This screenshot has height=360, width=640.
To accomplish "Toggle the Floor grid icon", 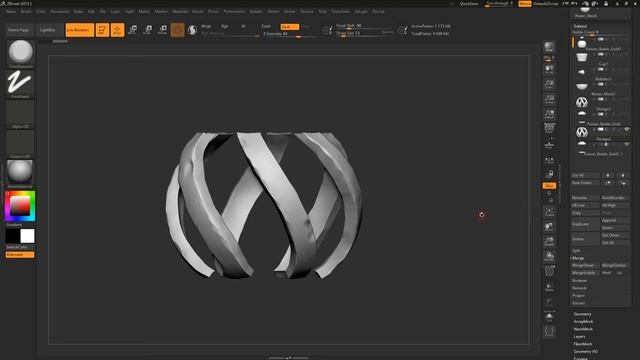I will point(549,144).
